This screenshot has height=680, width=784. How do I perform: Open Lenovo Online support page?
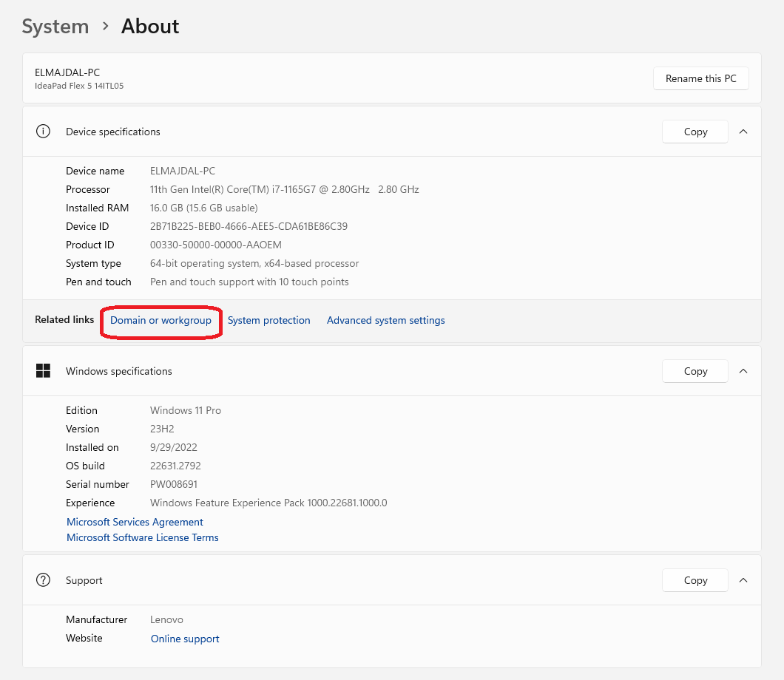point(184,638)
